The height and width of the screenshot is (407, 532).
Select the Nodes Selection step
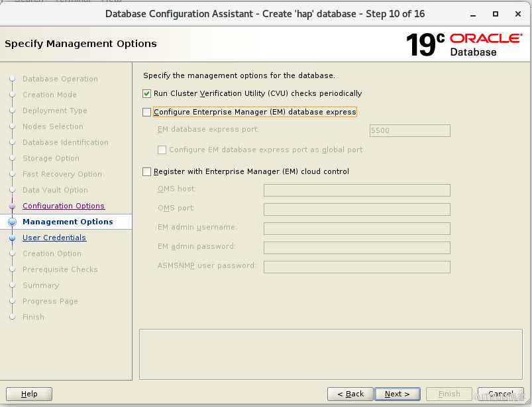[53, 126]
